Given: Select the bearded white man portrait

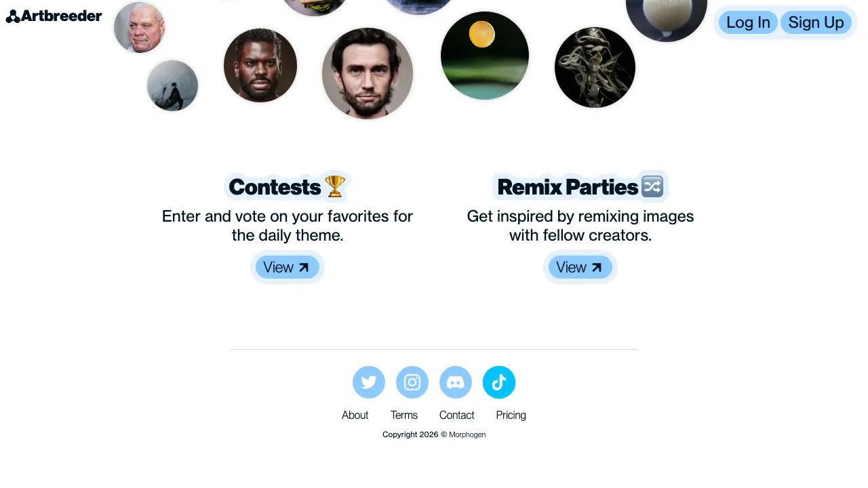Looking at the screenshot, I should [x=368, y=73].
